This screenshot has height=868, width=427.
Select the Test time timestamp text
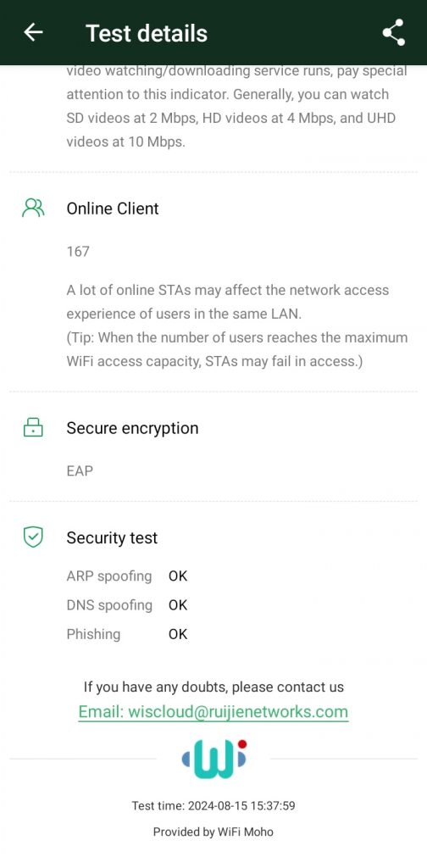213,806
